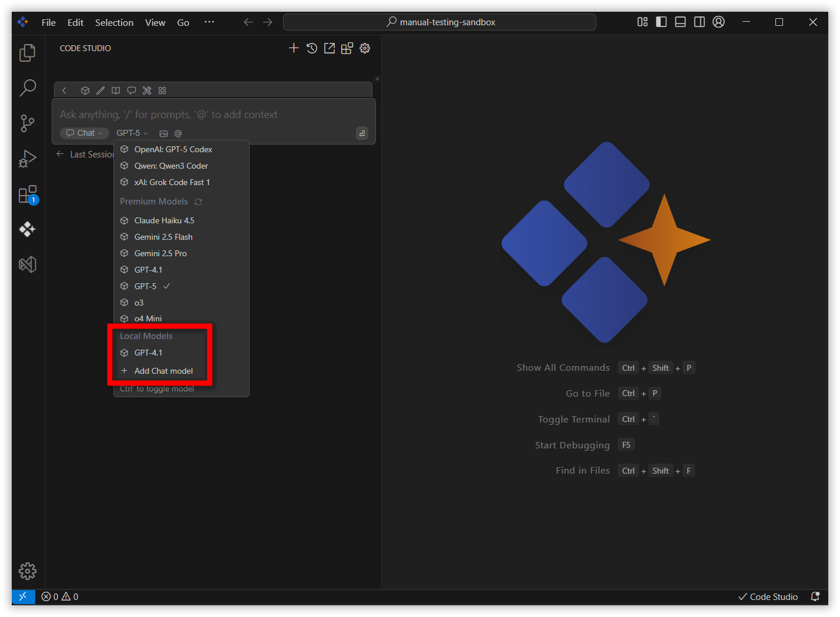Open the Source Control view
The height and width of the screenshot is (617, 840).
(28, 123)
